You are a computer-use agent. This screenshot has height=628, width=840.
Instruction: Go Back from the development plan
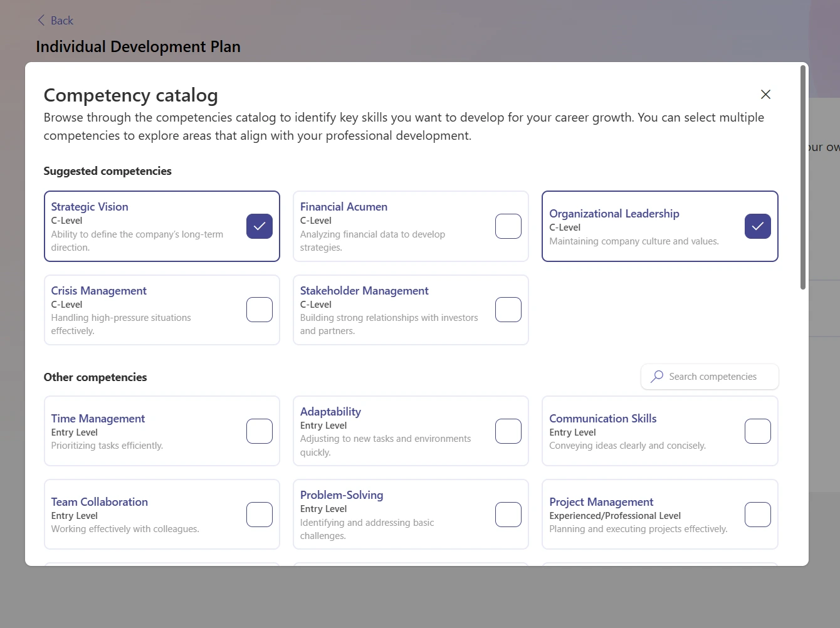coord(55,21)
